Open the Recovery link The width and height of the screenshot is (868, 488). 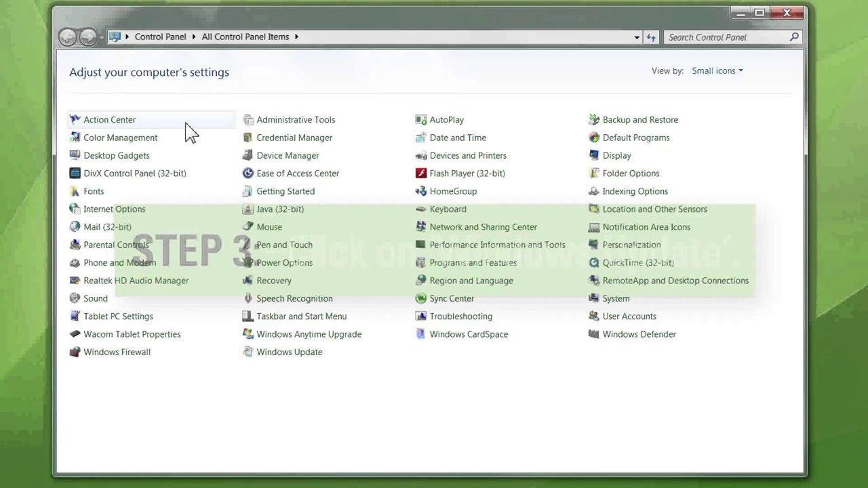pyautogui.click(x=274, y=281)
